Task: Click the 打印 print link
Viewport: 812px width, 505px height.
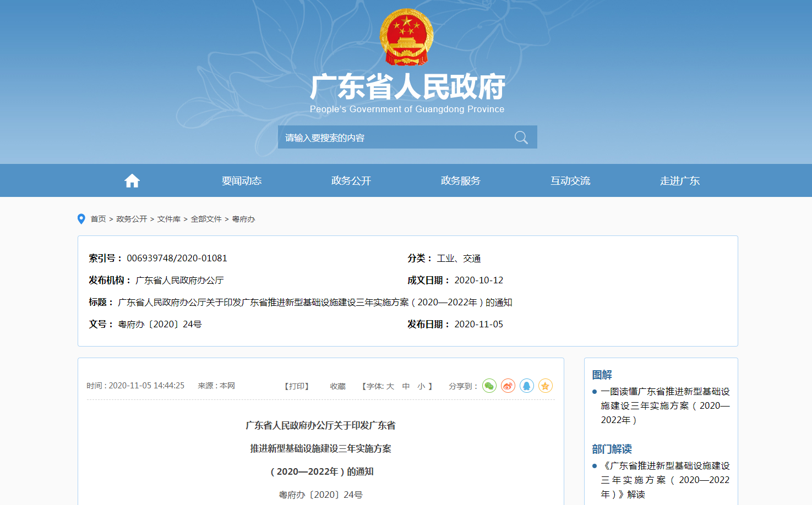Action: [297, 386]
